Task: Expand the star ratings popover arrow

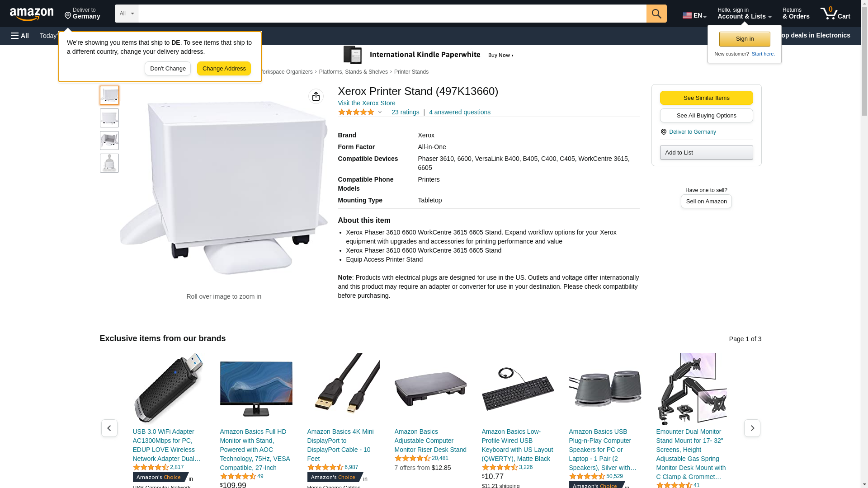Action: pyautogui.click(x=380, y=112)
